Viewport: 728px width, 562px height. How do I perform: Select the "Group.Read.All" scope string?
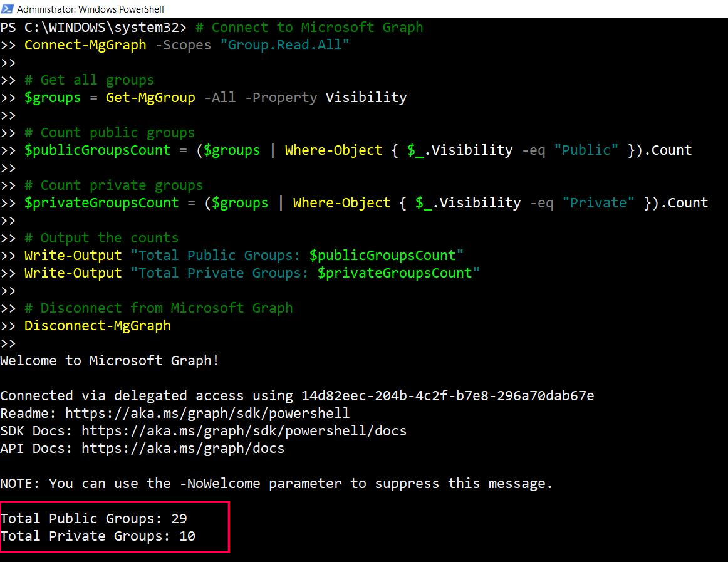click(x=284, y=45)
